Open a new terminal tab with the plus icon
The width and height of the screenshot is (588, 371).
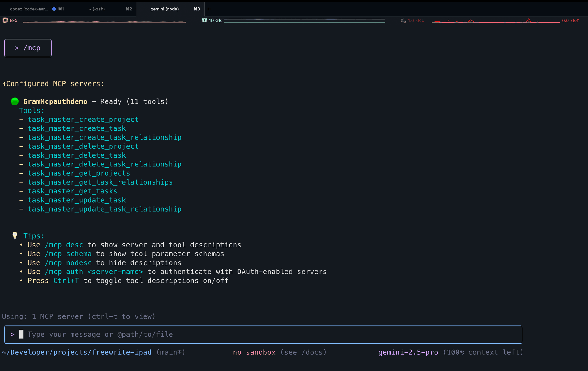pos(209,9)
